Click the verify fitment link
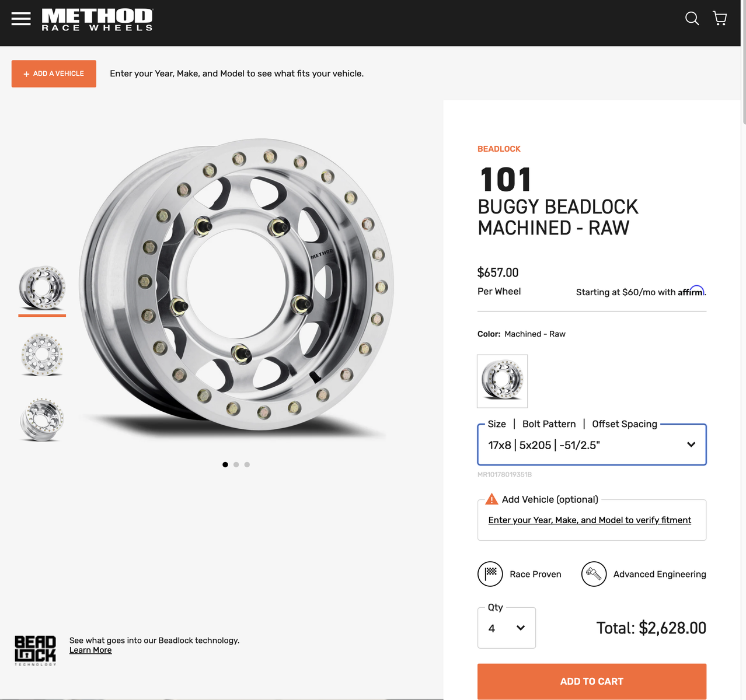The height and width of the screenshot is (700, 746). click(590, 520)
